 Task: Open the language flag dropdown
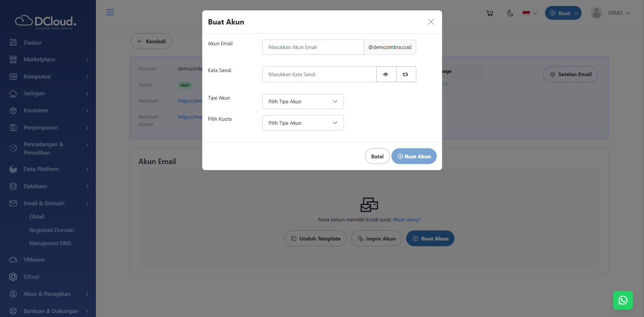[530, 13]
